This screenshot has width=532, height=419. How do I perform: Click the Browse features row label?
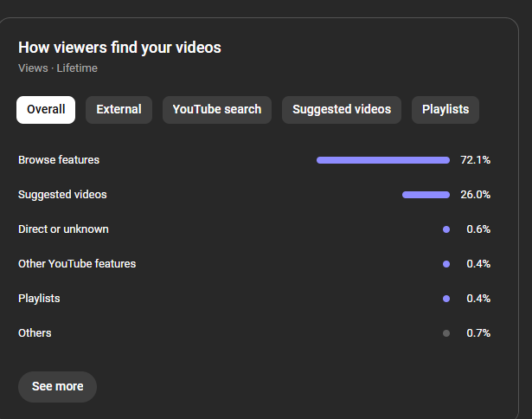point(59,160)
